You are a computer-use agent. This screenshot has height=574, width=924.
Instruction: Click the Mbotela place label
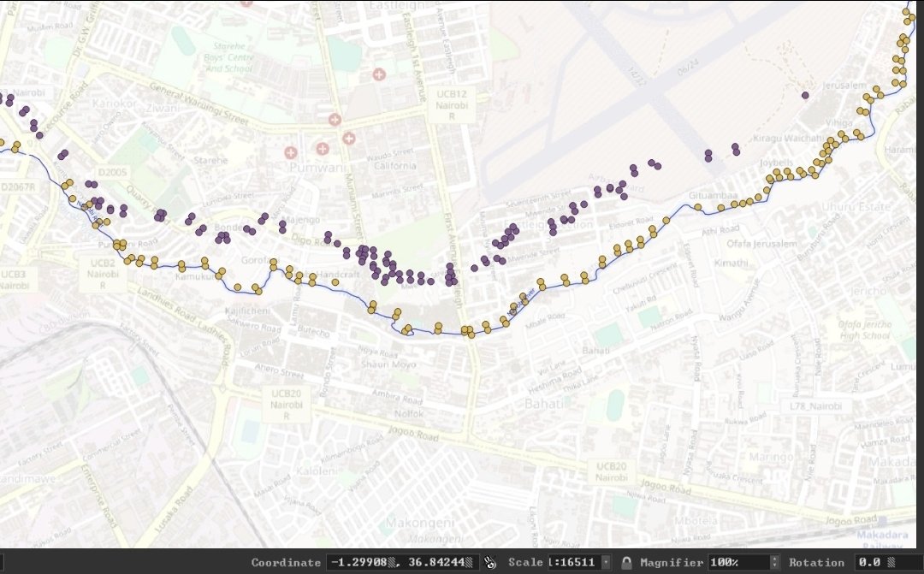click(696, 521)
